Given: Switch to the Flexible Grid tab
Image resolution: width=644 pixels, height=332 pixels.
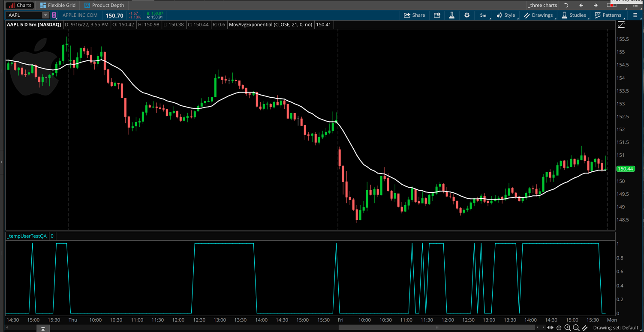Looking at the screenshot, I should (57, 5).
